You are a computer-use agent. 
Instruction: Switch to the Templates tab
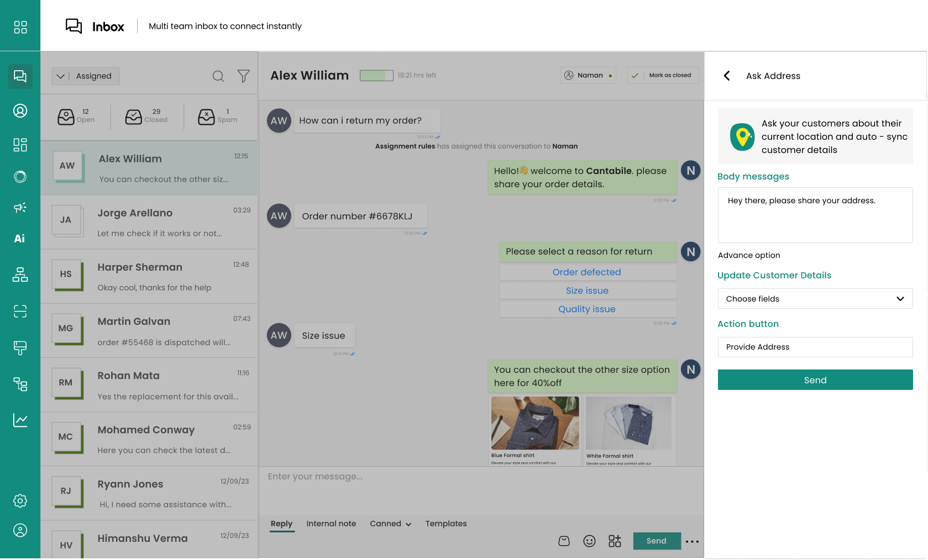(x=445, y=524)
